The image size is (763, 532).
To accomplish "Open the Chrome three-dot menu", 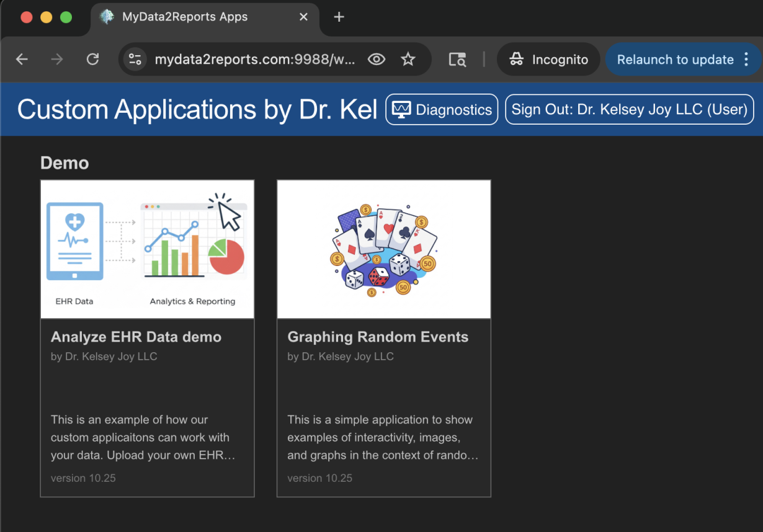I will [x=746, y=60].
